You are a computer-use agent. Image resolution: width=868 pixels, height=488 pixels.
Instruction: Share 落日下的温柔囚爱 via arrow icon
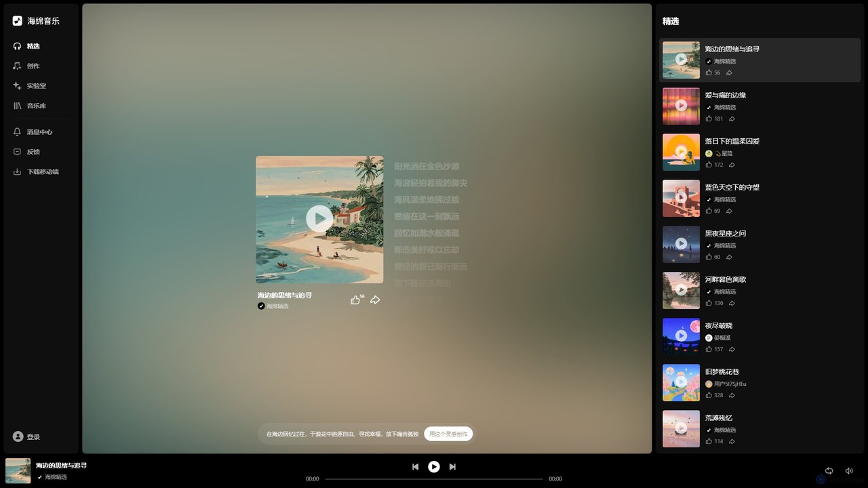(732, 165)
